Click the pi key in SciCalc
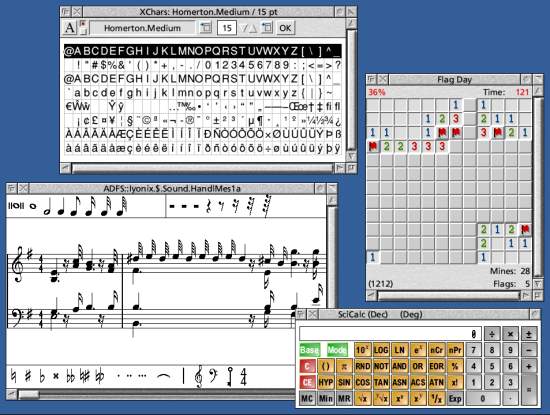550x415 pixels. (344, 366)
